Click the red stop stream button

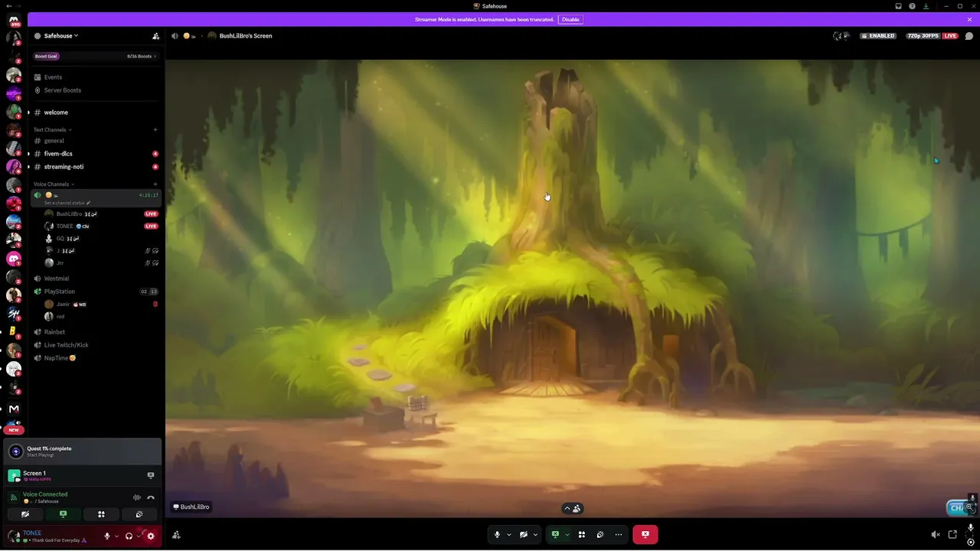point(645,534)
